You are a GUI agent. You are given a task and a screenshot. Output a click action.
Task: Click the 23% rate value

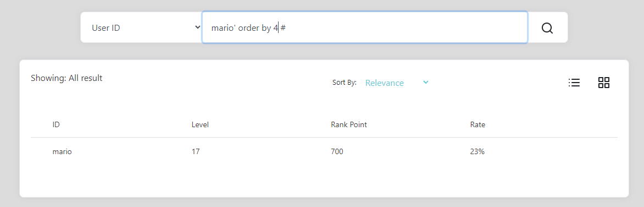(478, 151)
